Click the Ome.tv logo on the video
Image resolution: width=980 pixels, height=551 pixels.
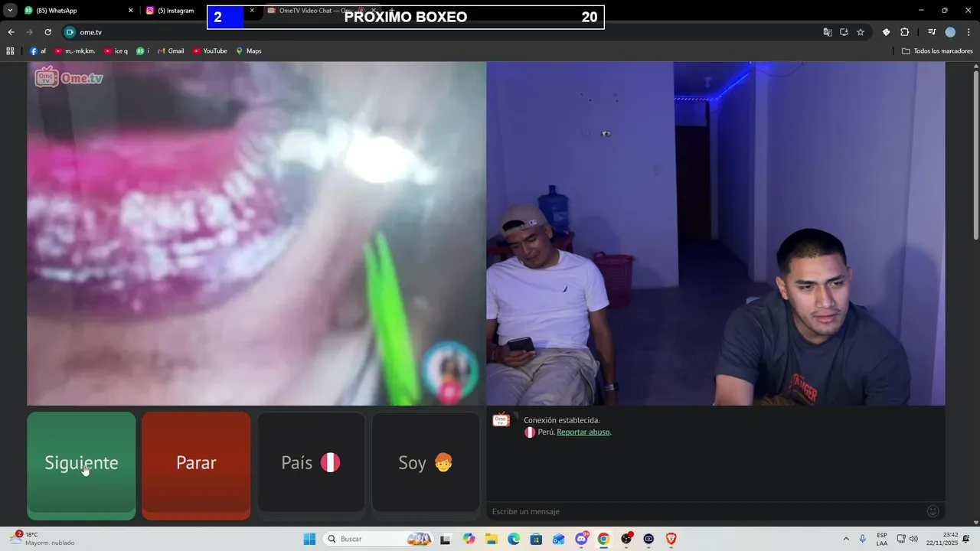69,77
